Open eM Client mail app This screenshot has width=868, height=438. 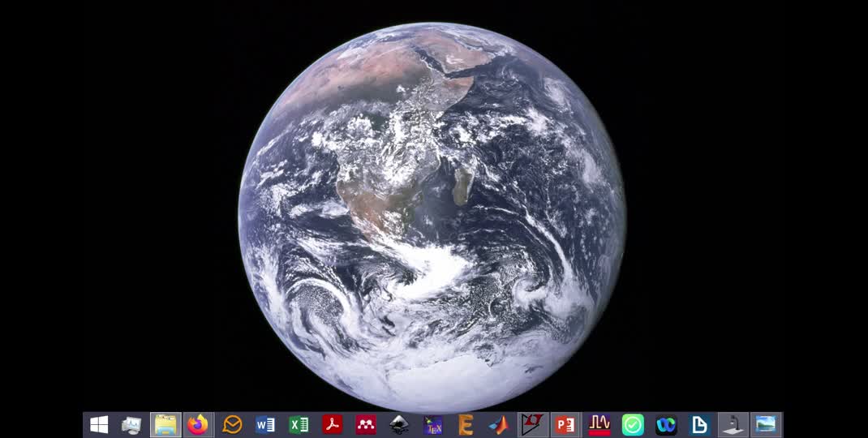pyautogui.click(x=232, y=425)
